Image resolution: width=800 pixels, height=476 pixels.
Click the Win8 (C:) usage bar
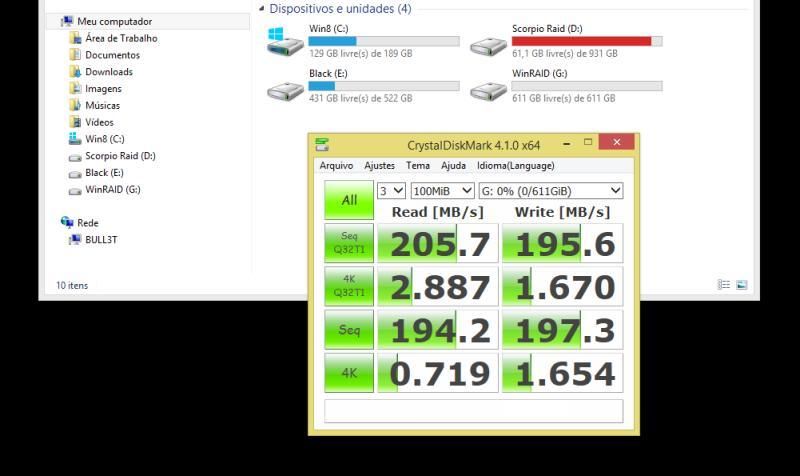coord(384,41)
